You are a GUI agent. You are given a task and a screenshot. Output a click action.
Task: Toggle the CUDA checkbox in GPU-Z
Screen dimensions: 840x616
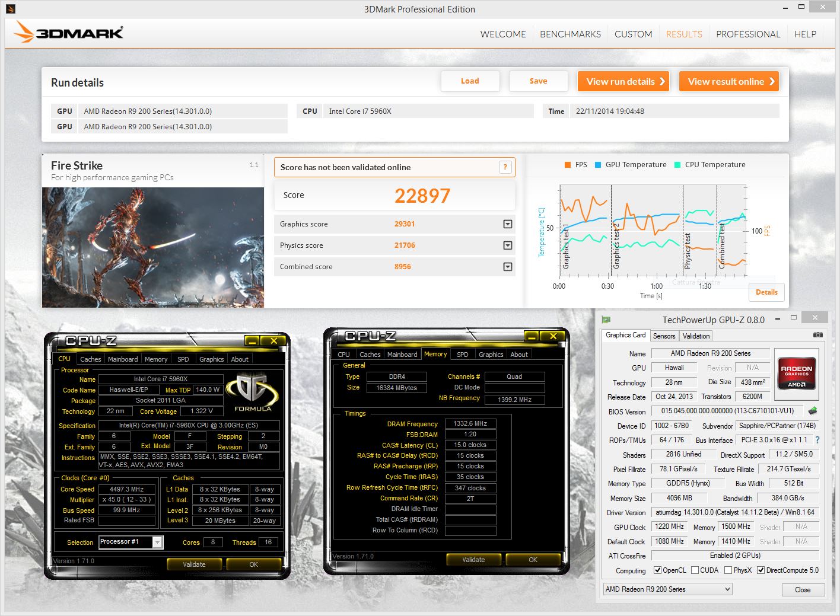tap(695, 570)
